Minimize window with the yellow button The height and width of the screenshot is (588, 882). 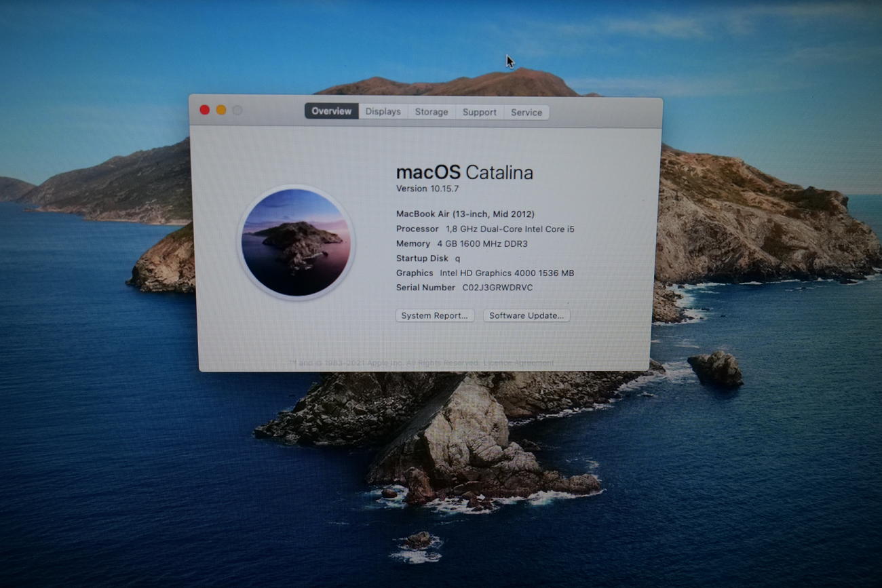pyautogui.click(x=221, y=110)
